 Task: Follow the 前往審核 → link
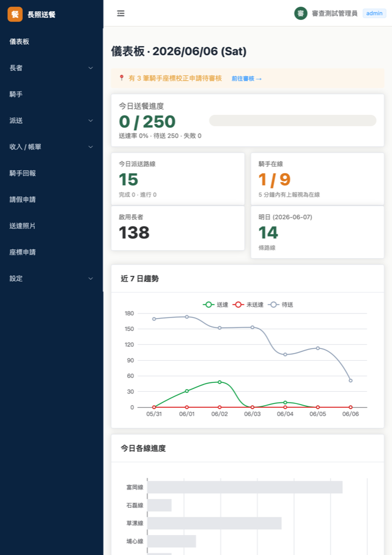tap(247, 79)
